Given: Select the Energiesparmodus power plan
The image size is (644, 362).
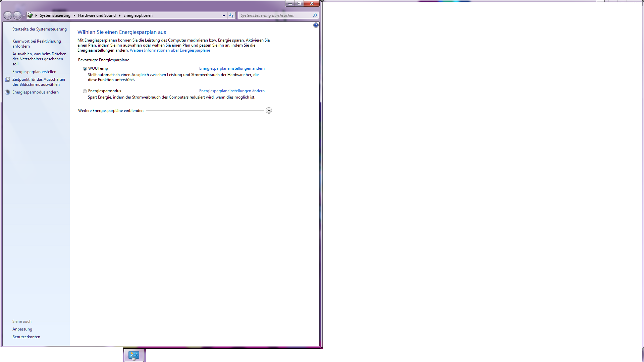Looking at the screenshot, I should pos(85,91).
